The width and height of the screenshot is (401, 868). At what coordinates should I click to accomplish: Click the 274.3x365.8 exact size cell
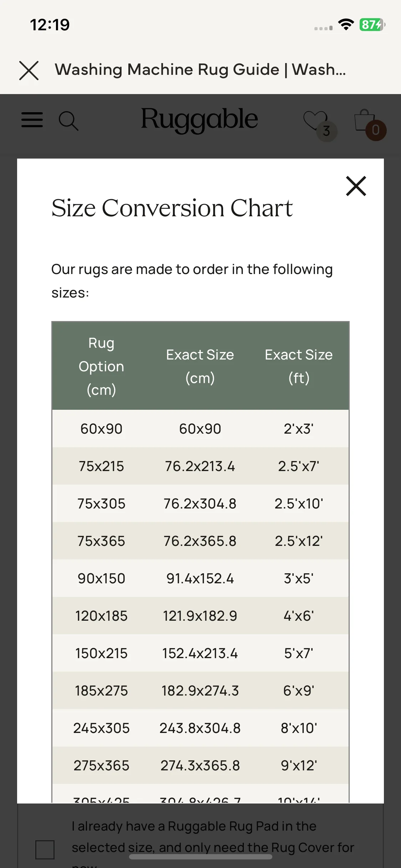pos(200,765)
